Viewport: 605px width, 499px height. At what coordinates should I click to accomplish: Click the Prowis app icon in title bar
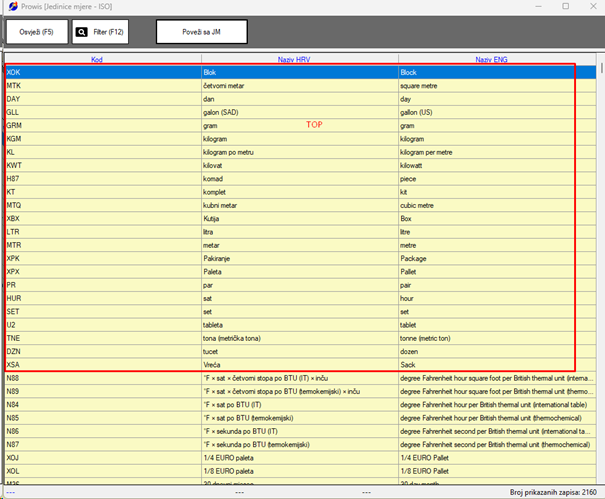(9, 6)
